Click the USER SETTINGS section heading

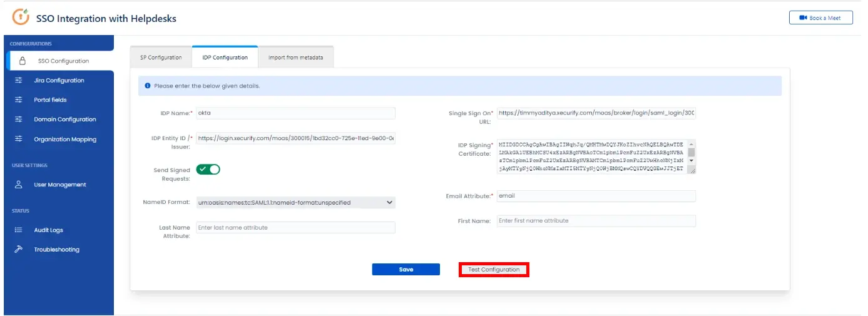pyautogui.click(x=29, y=165)
